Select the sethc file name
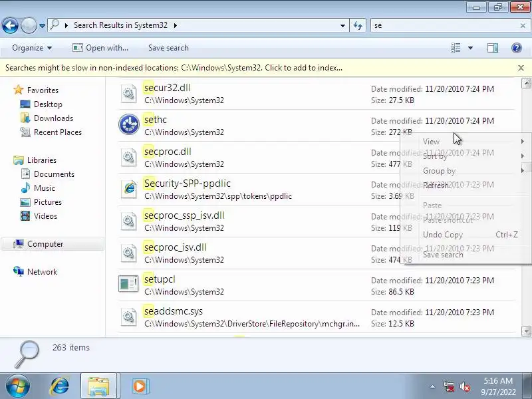Screen dimensions: 532x399 [156, 120]
